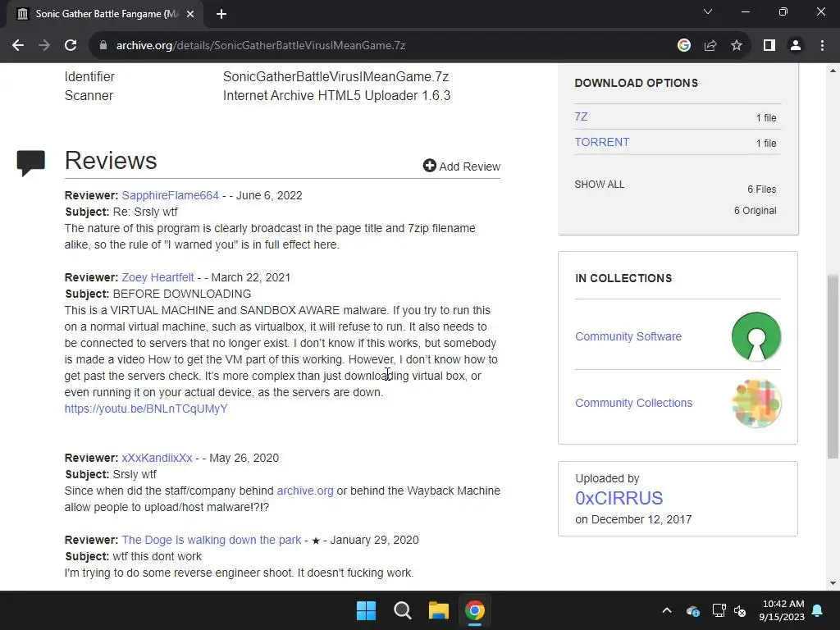Open reviewer Zoey Heartfelt's profile
The width and height of the screenshot is (840, 630).
pyautogui.click(x=157, y=277)
